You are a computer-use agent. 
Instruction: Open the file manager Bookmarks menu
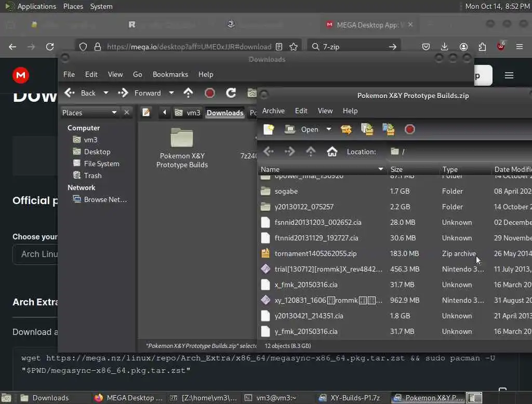(170, 74)
